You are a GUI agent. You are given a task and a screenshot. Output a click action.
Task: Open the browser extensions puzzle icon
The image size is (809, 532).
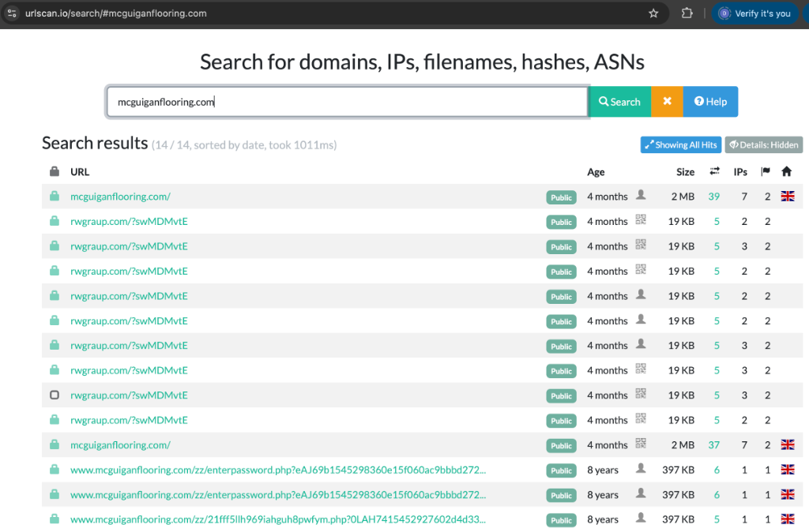click(x=687, y=13)
